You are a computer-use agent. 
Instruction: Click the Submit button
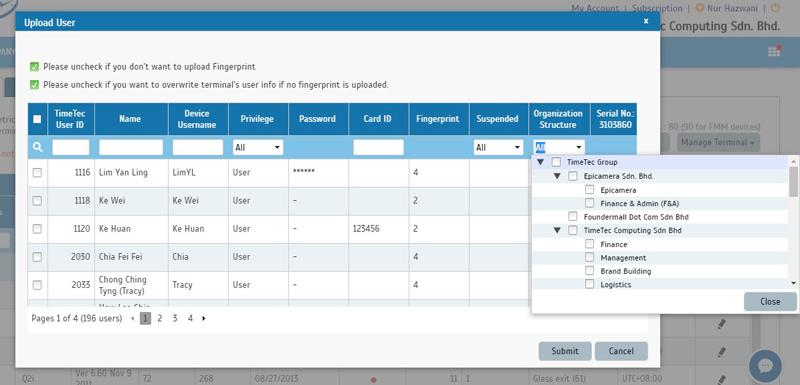(565, 351)
